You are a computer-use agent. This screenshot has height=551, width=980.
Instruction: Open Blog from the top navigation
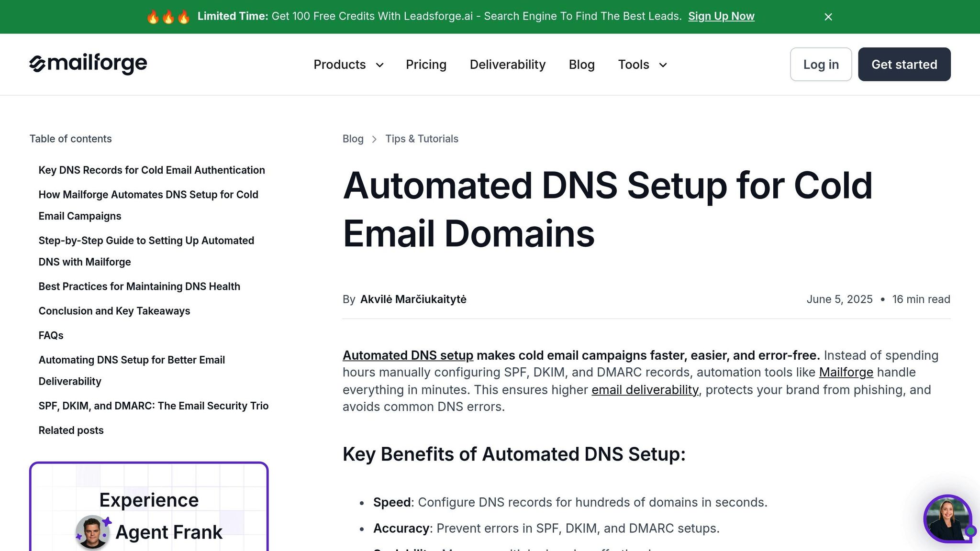581,65
